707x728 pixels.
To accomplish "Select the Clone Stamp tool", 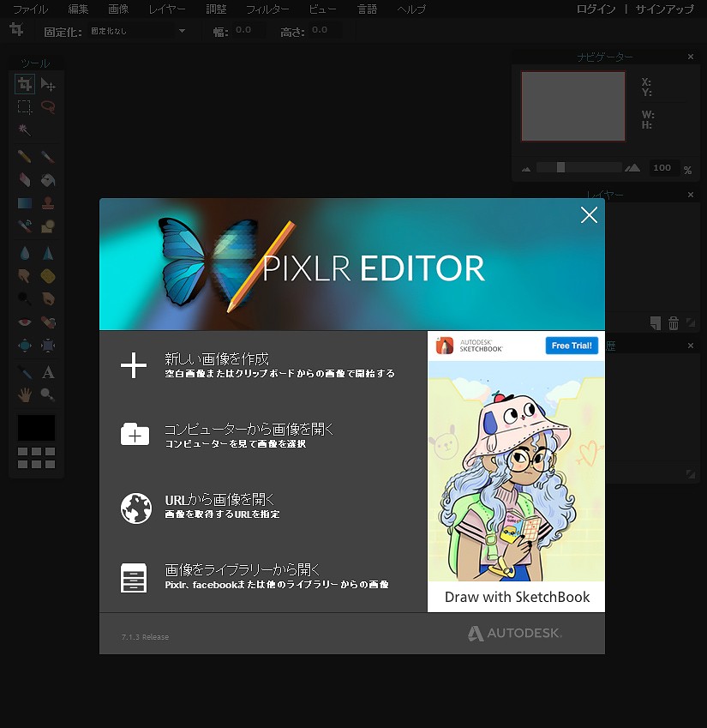I will tap(48, 203).
